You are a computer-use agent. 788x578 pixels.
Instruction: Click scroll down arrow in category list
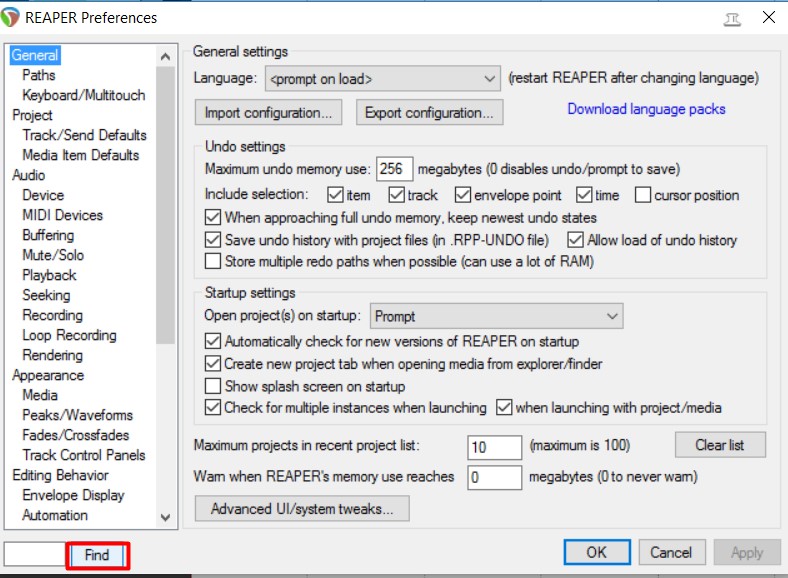(165, 517)
